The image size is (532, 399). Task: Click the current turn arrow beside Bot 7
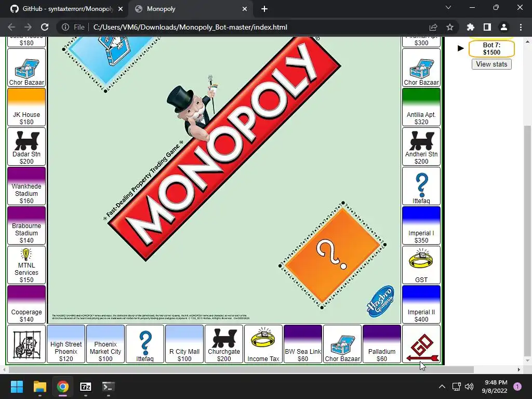point(460,48)
